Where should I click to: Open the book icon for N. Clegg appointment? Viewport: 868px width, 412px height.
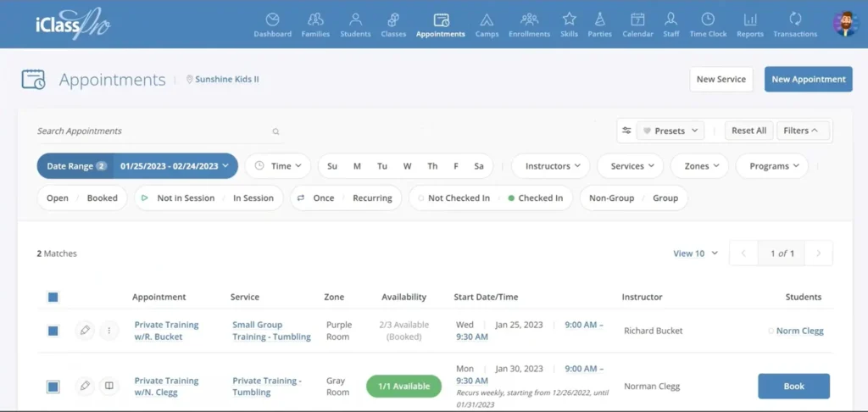point(109,386)
